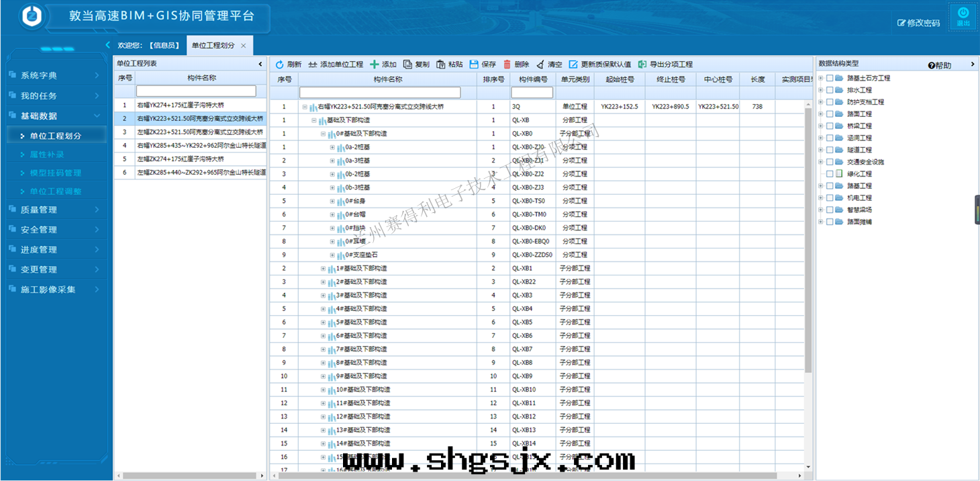Click the 刷新 refresh icon in toolbar

point(280,64)
